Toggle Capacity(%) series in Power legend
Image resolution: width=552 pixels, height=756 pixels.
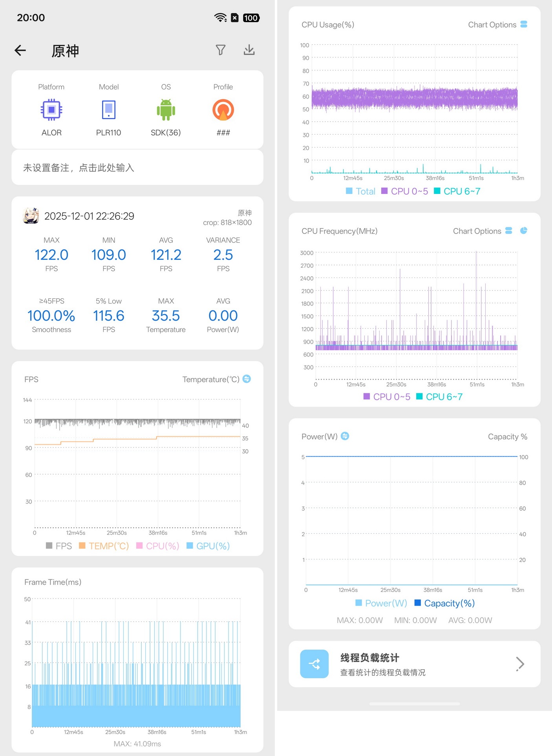click(444, 603)
